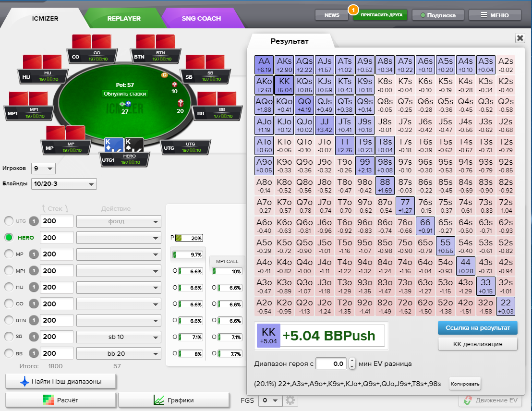Click the gray 1 badge in the SB row

(34, 337)
